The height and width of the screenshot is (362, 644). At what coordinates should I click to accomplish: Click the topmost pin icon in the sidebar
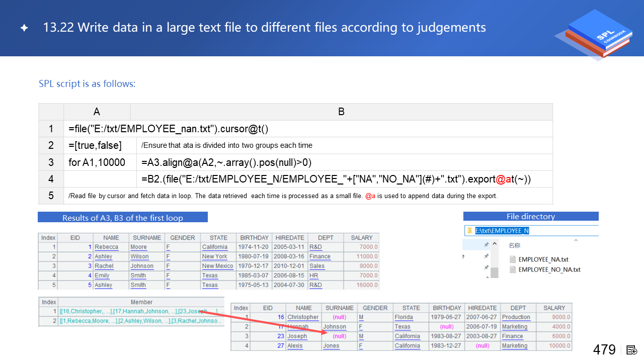[486, 245]
